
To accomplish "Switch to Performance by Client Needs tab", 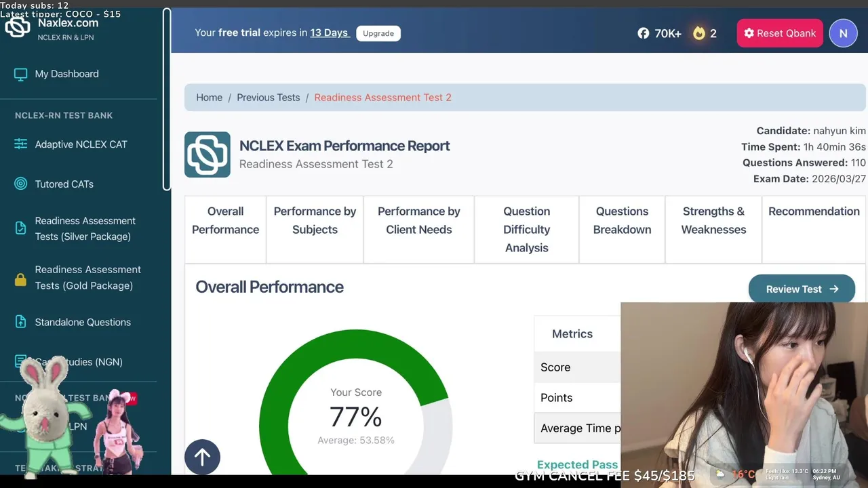I will click(418, 229).
